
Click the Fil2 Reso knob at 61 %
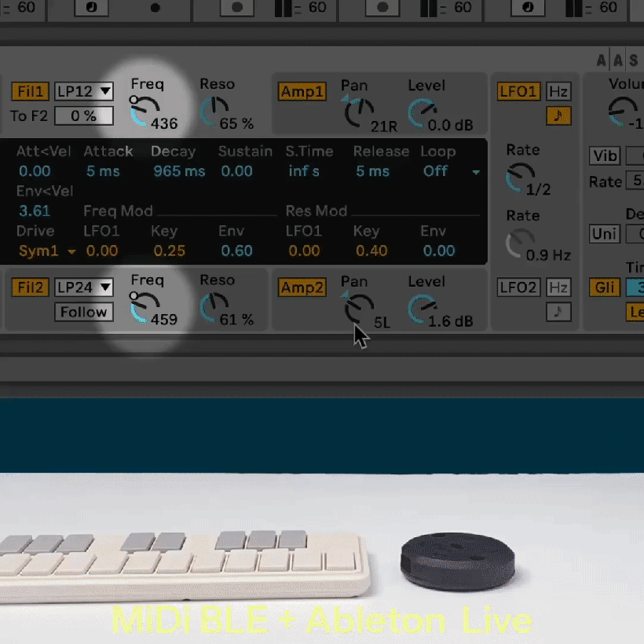point(214,307)
